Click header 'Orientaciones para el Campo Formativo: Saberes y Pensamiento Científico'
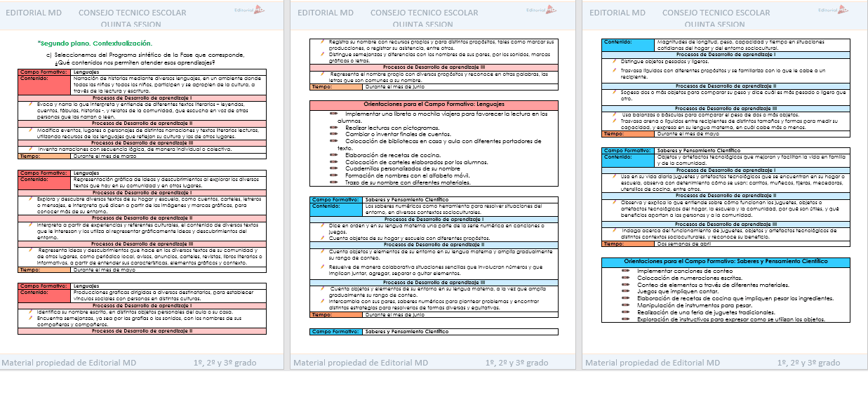868x395 pixels. 726,262
